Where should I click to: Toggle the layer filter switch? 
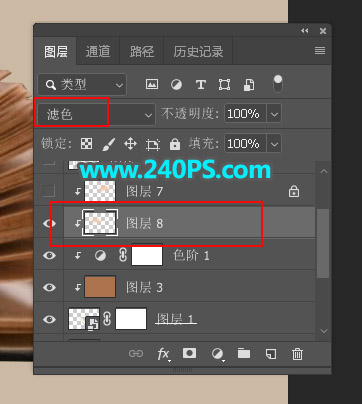(x=278, y=84)
